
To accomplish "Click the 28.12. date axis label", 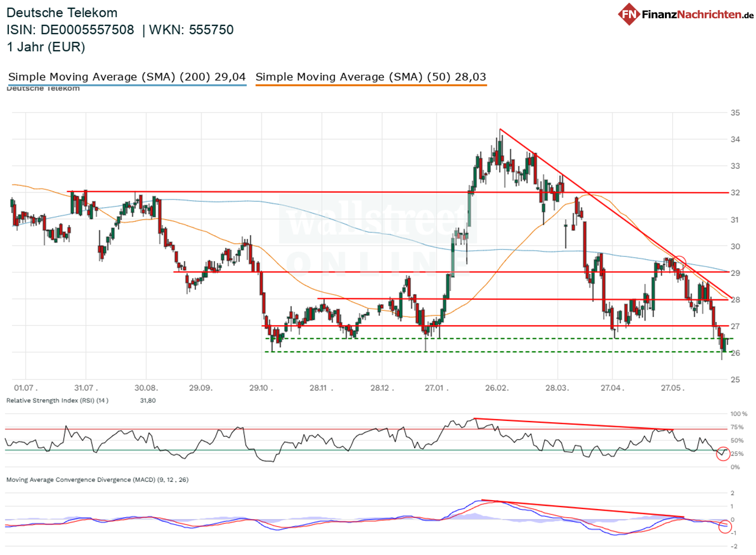I will click(382, 388).
